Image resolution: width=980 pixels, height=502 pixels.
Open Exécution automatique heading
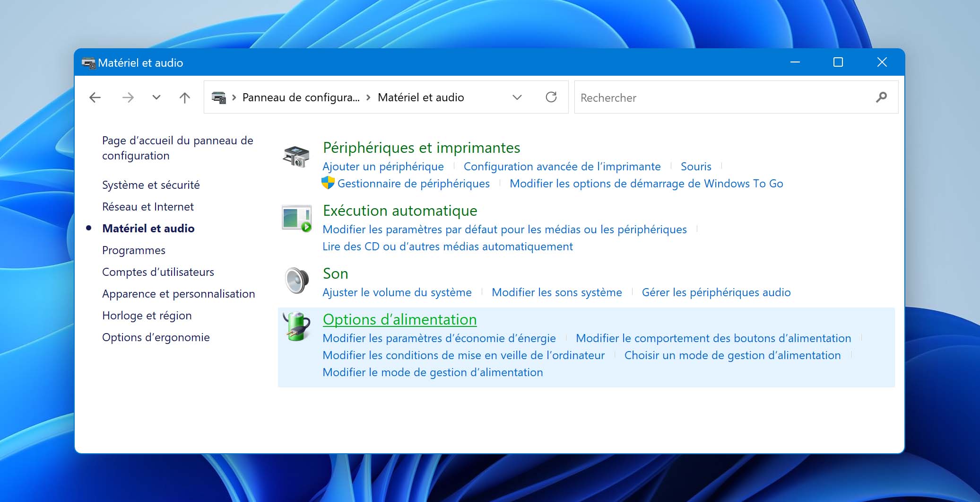point(400,211)
